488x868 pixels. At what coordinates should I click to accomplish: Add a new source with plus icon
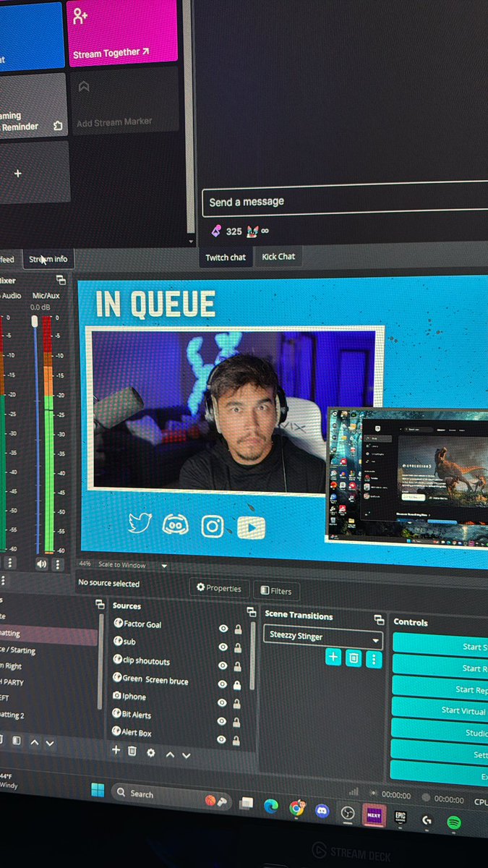click(x=116, y=751)
